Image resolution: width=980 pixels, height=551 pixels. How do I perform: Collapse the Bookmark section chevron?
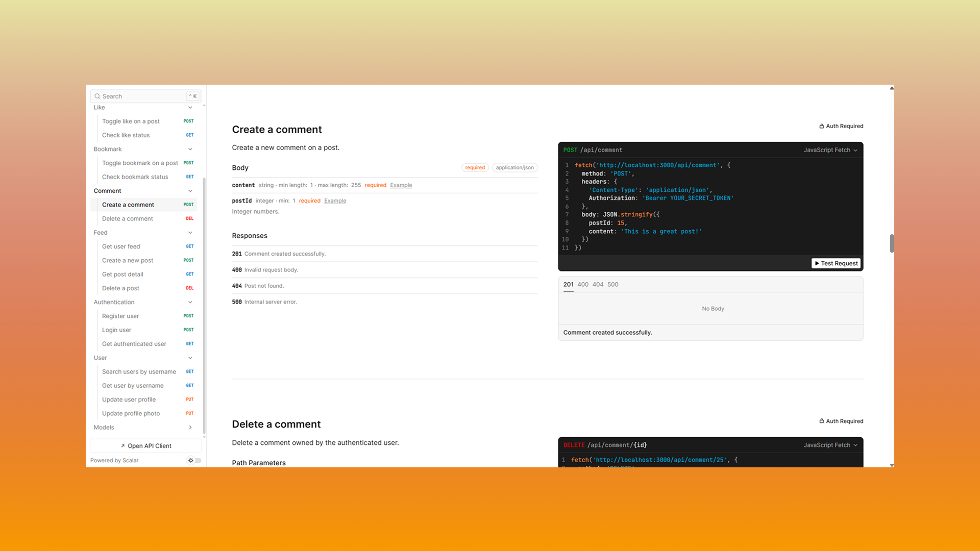[x=190, y=149]
